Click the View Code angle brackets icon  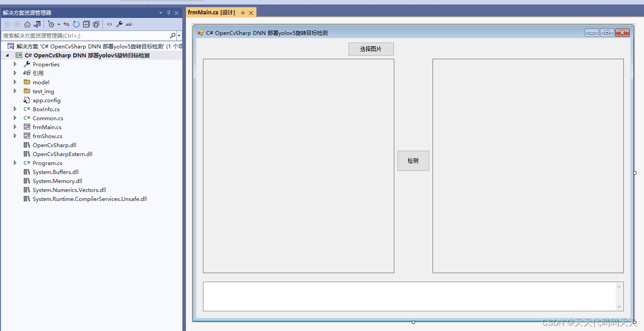110,24
